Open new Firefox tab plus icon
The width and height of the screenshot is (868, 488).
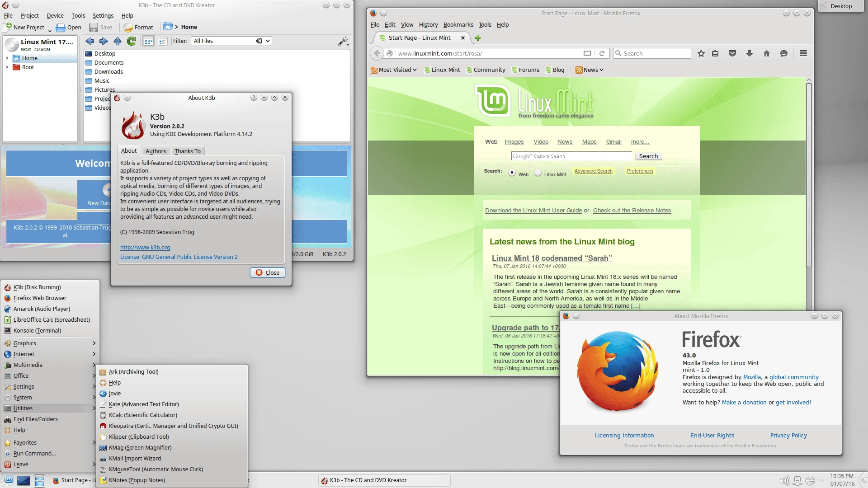coord(478,38)
